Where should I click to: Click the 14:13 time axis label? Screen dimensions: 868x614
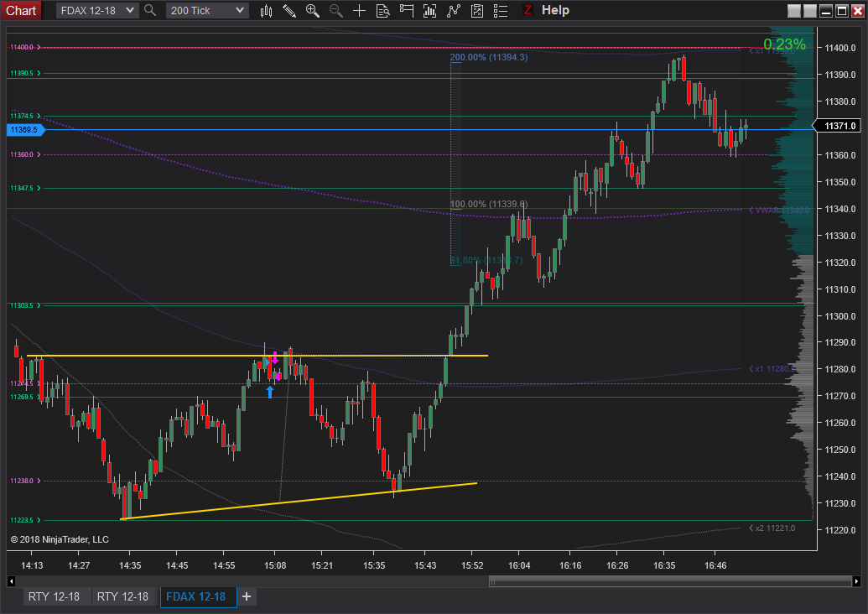[32, 565]
